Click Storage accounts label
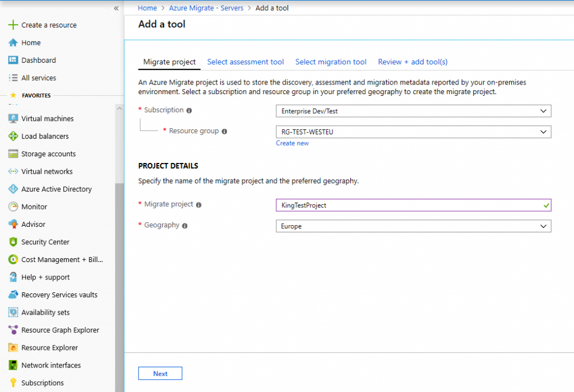 click(x=48, y=154)
